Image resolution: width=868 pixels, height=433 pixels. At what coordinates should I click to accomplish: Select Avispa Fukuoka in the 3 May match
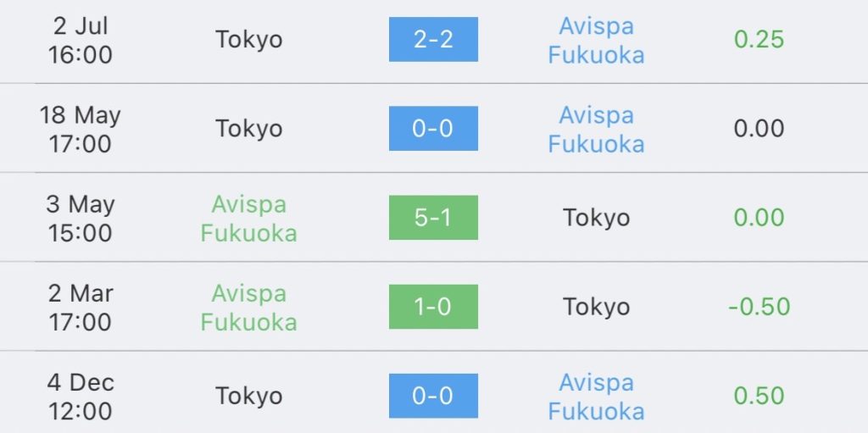[249, 218]
